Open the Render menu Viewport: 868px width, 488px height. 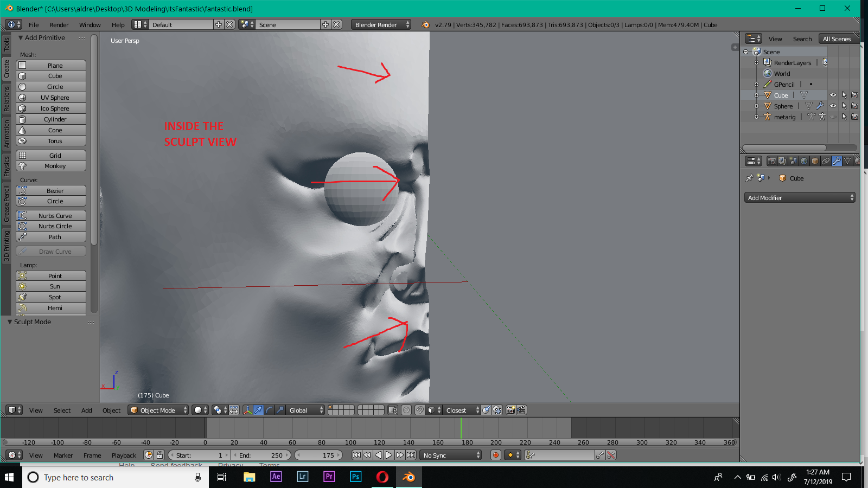pos(59,25)
